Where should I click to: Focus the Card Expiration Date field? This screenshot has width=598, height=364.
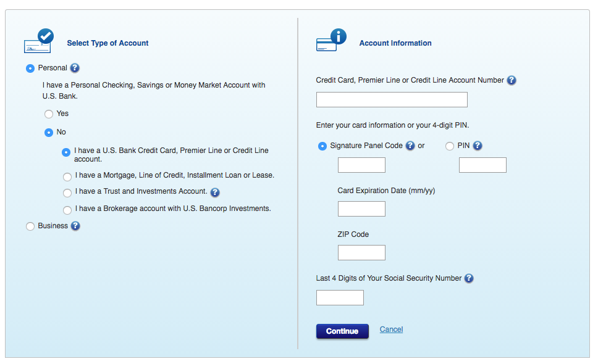361,209
